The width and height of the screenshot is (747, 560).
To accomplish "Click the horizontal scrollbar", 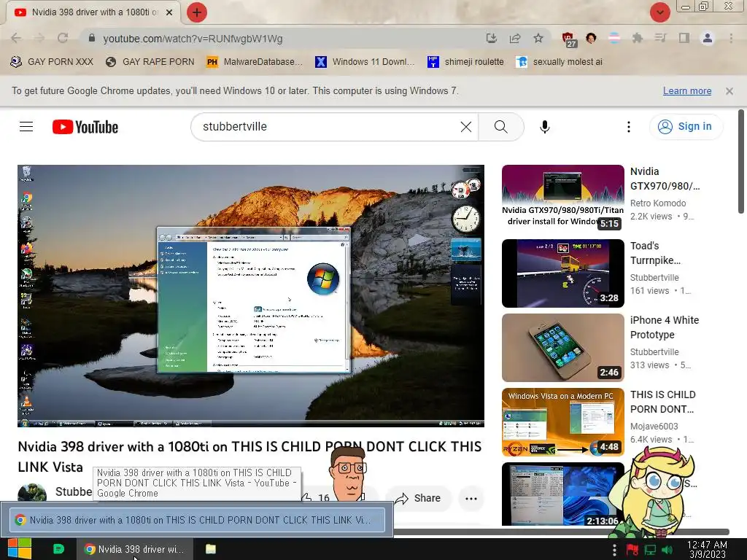I will [x=562, y=532].
